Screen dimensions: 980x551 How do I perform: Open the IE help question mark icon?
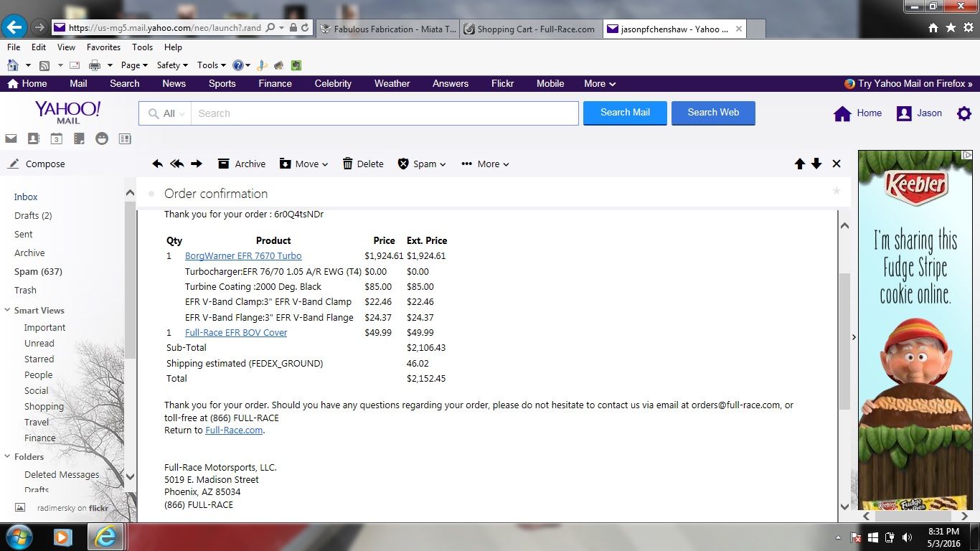(x=238, y=65)
